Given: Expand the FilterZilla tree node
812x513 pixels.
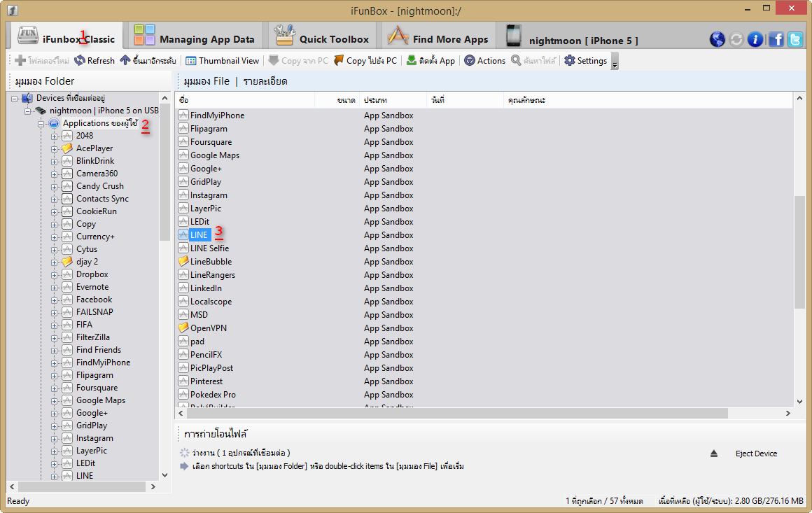Looking at the screenshot, I should pos(54,338).
